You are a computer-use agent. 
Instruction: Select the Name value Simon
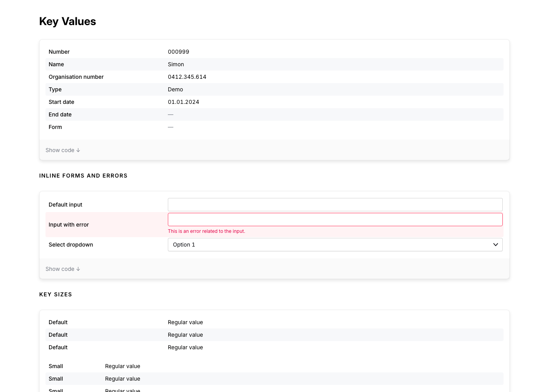click(176, 64)
